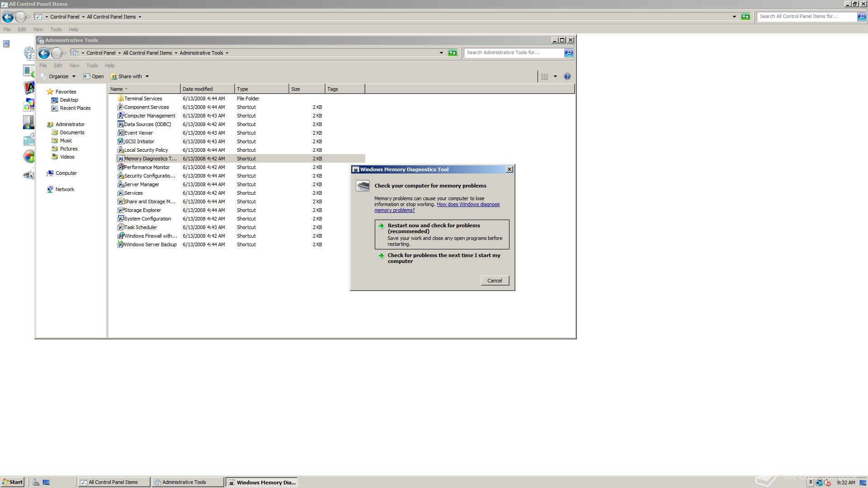Click the Search Administrative Tools field

point(513,53)
